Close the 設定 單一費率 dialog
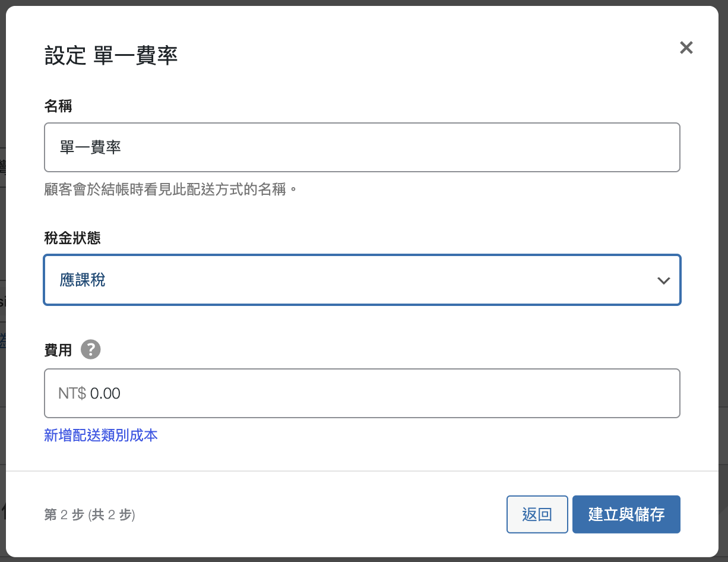This screenshot has width=728, height=562. 686,48
